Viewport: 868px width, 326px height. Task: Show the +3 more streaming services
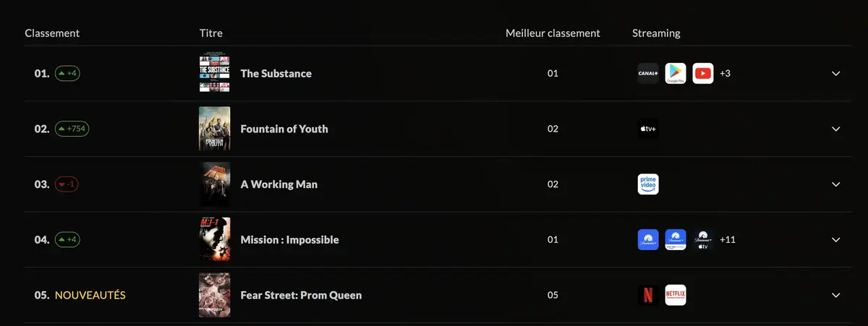point(725,74)
